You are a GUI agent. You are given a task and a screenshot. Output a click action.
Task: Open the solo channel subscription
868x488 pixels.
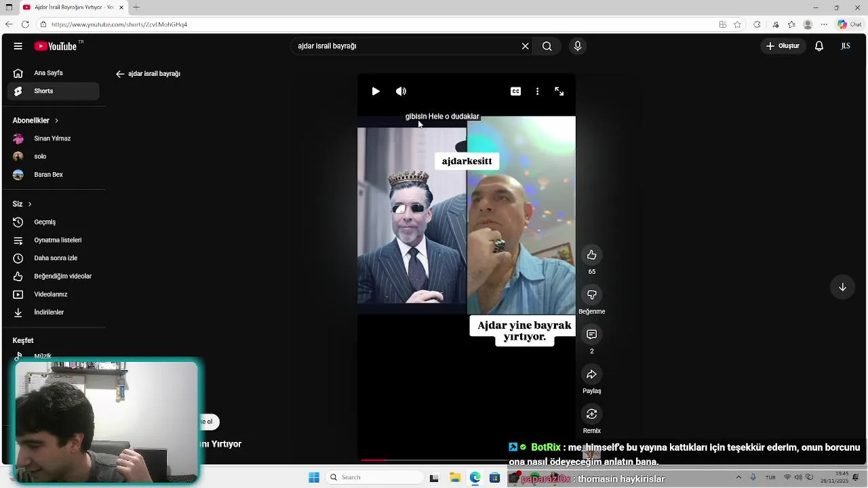coord(54,157)
